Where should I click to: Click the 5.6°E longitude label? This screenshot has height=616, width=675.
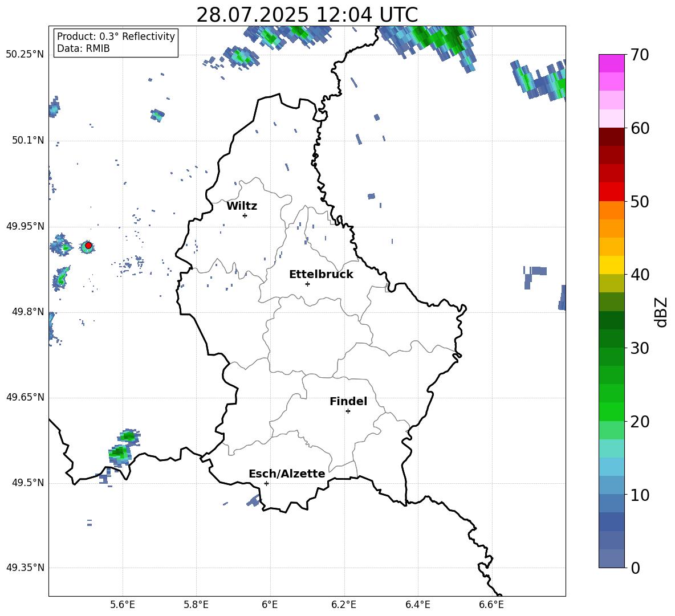[123, 605]
